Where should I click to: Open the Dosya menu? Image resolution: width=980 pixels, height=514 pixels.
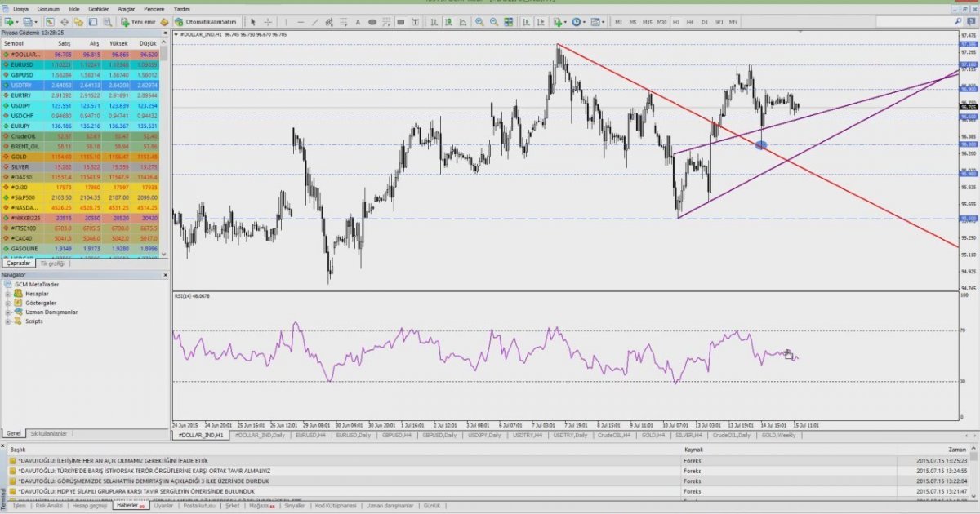pyautogui.click(x=20, y=8)
